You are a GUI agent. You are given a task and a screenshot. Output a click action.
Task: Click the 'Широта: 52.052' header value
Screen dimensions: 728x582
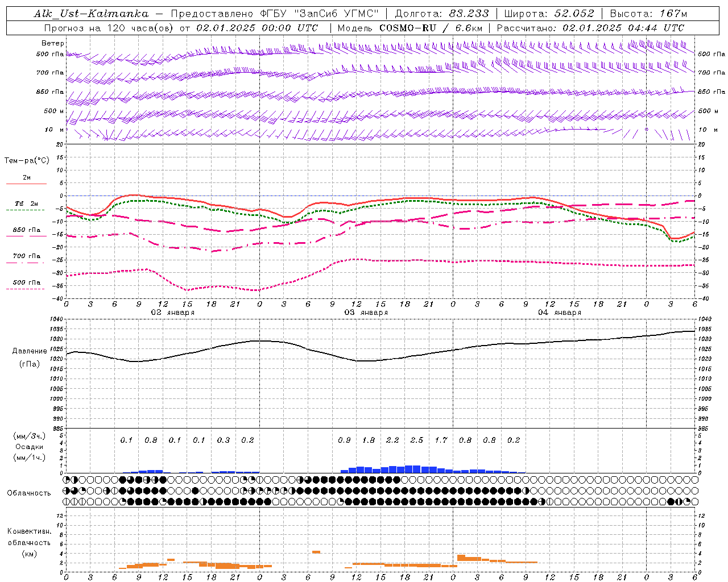point(549,14)
